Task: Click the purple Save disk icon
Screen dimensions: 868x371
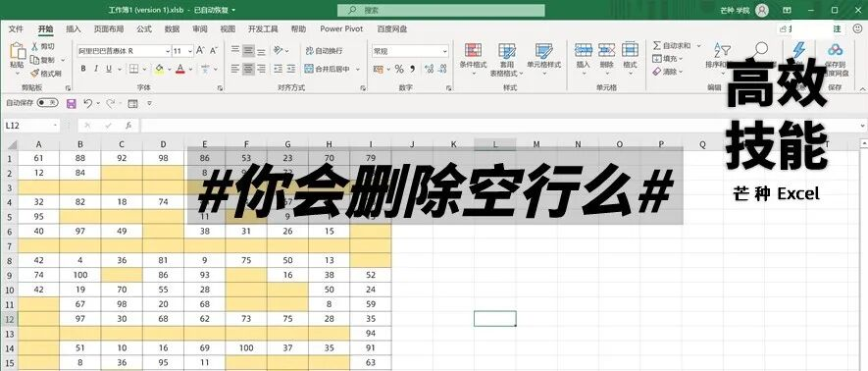Action: tap(72, 103)
